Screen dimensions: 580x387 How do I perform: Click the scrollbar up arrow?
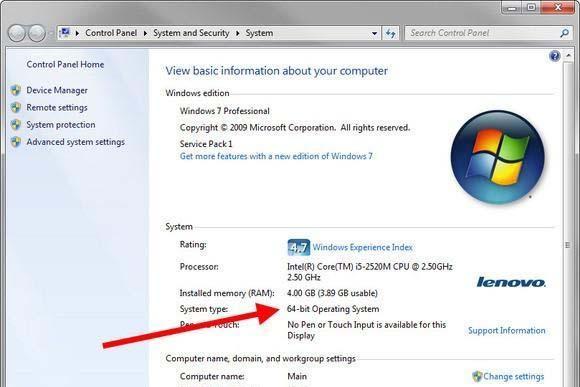pos(568,56)
